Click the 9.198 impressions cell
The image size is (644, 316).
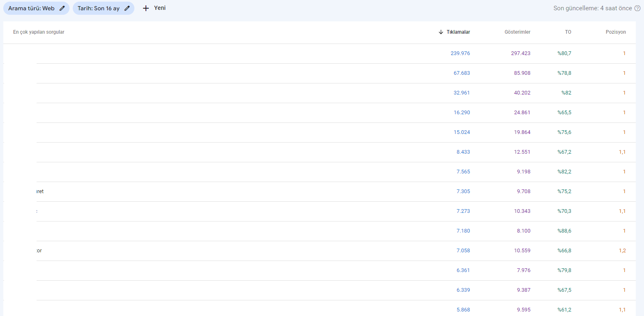click(524, 172)
